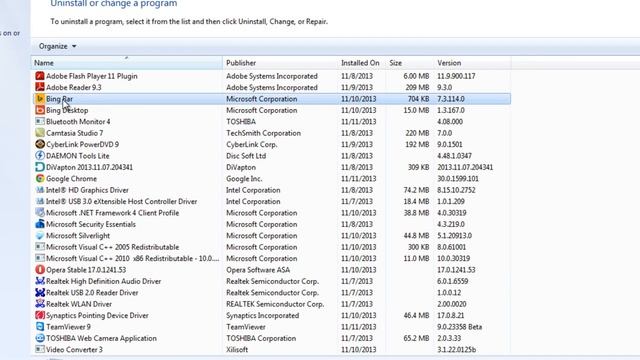Click the 4.48.1.0347 version cell
Image resolution: width=640 pixels, height=360 pixels.
click(454, 156)
